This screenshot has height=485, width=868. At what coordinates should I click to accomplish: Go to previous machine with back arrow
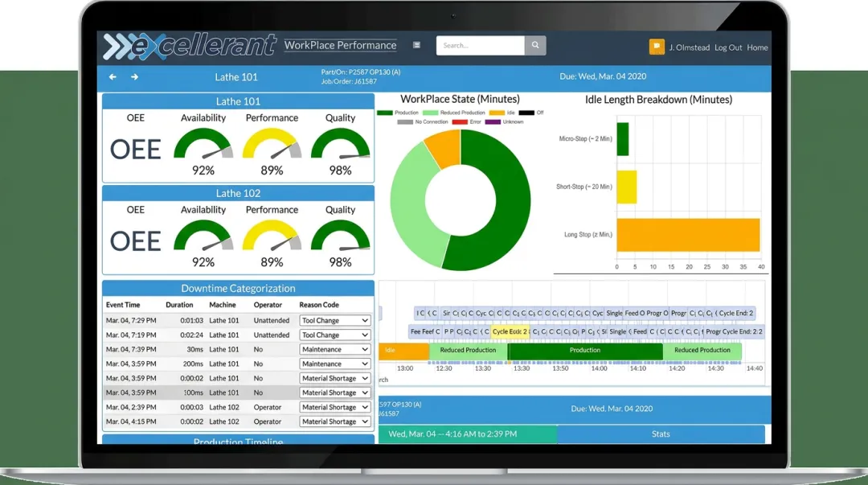(113, 77)
